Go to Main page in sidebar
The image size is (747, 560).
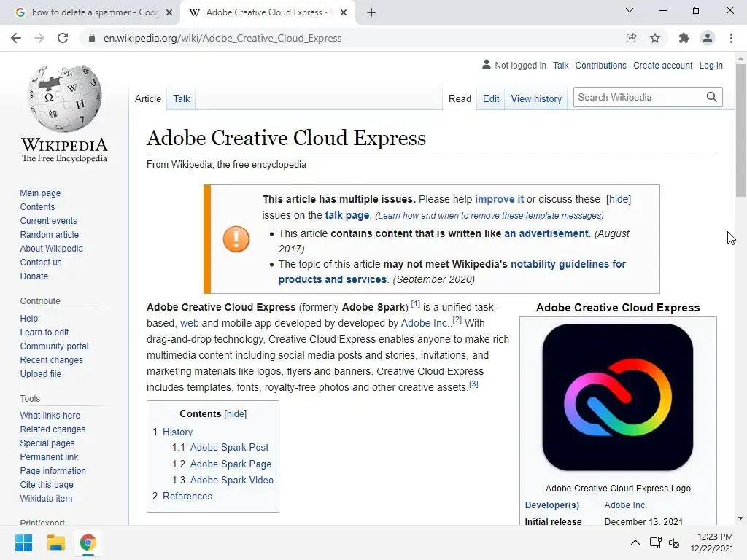coord(40,192)
